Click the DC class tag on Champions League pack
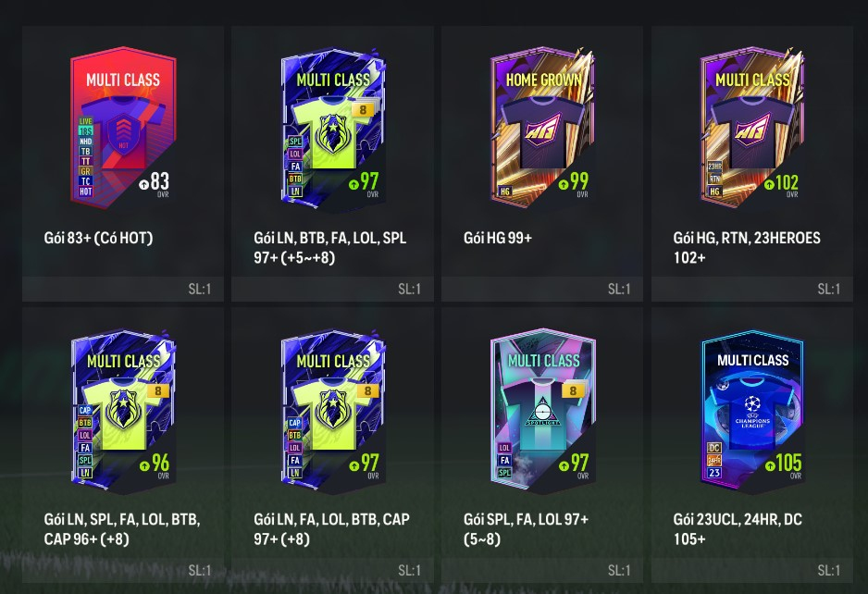The height and width of the screenshot is (594, 868). tap(714, 448)
